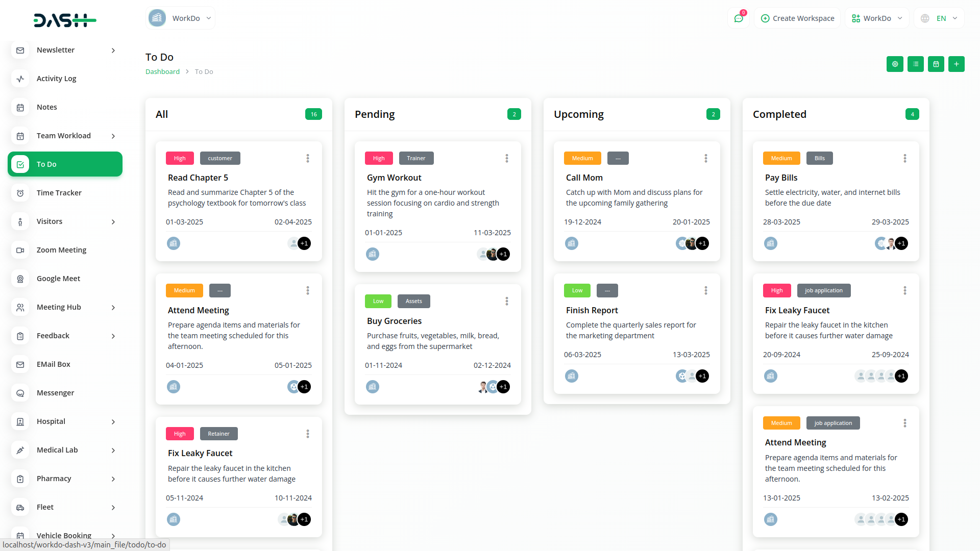
Task: Open the calendar view icon
Action: [x=936, y=64]
